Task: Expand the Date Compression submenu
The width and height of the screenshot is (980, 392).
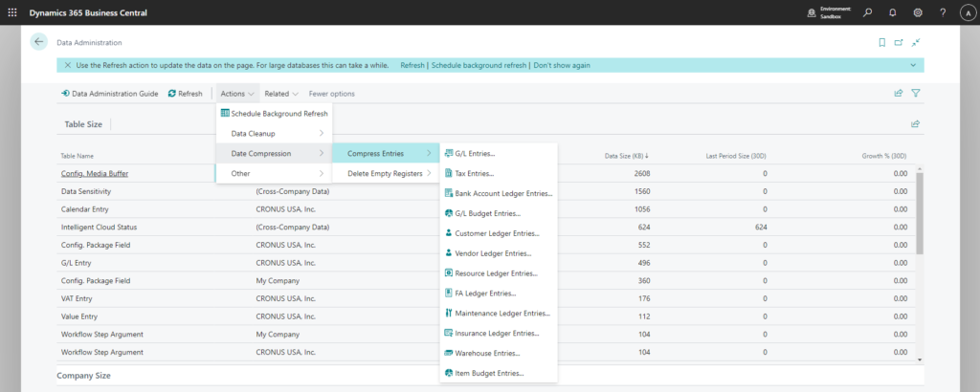Action: [275, 154]
